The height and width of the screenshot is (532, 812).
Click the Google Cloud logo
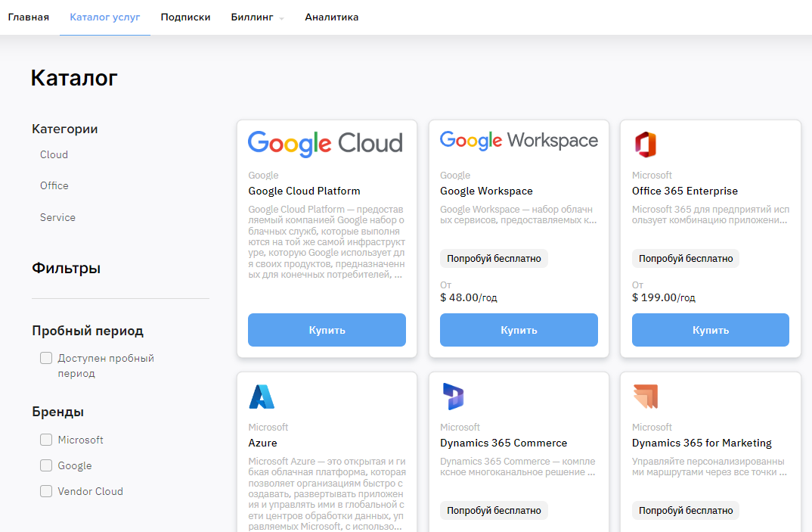click(325, 144)
